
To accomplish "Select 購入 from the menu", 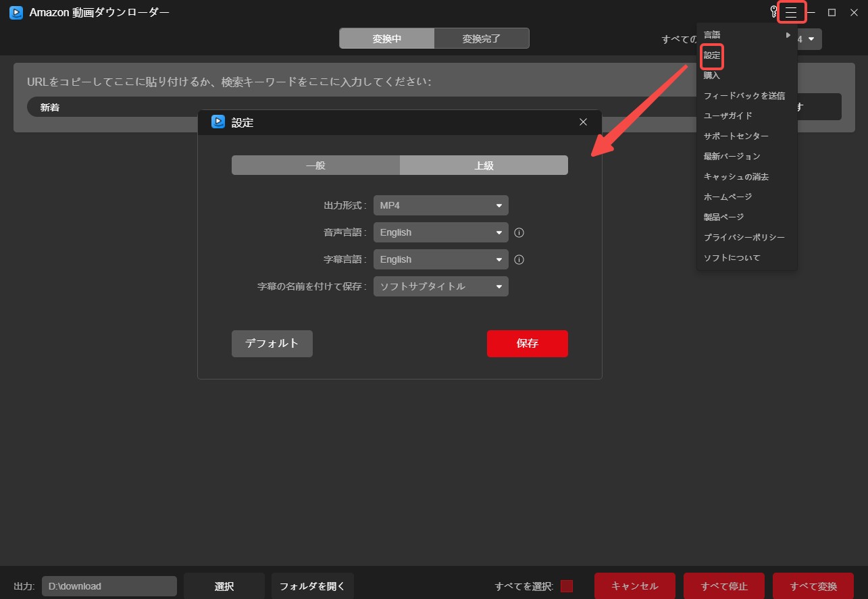I will click(x=712, y=76).
